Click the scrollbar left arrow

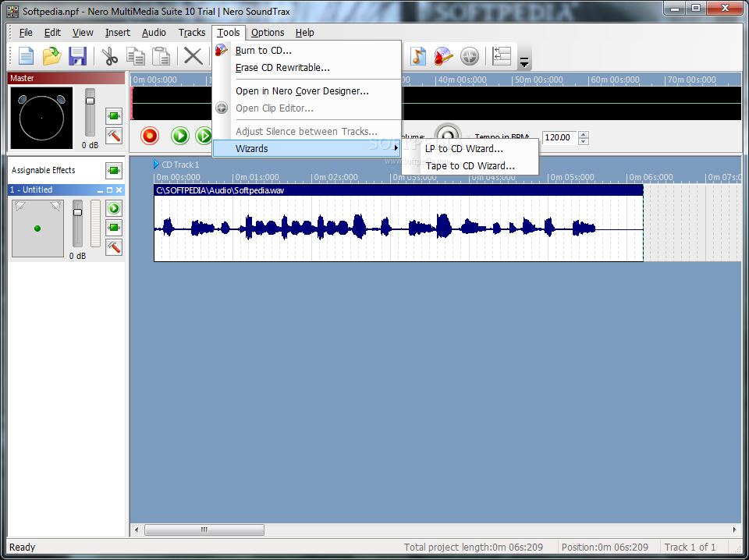tap(137, 530)
